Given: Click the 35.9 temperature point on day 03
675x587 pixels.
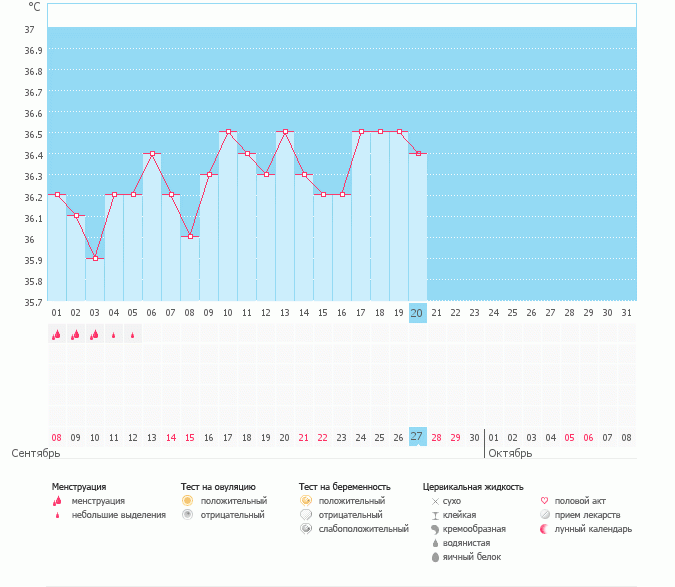Looking at the screenshot, I should [x=96, y=258].
